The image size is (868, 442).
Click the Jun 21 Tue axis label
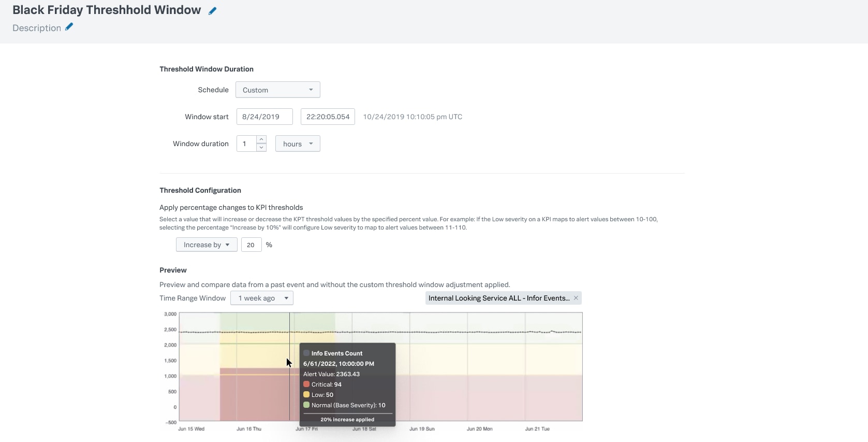click(x=537, y=429)
